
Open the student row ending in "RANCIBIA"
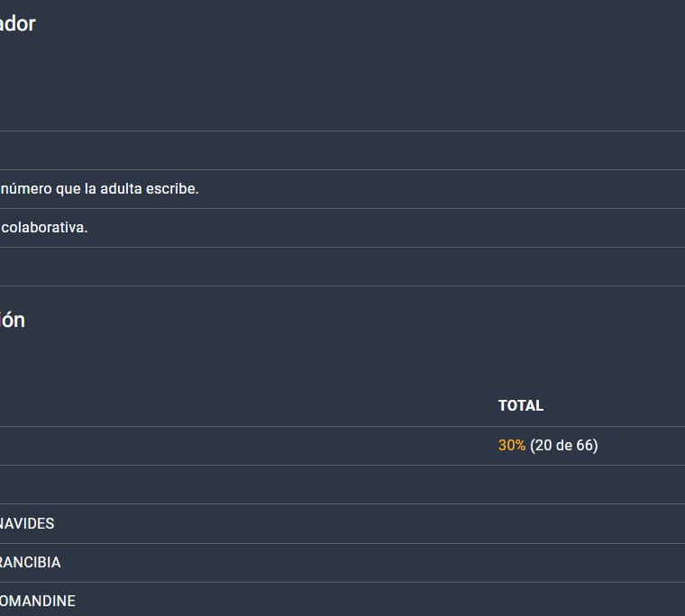click(x=30, y=563)
